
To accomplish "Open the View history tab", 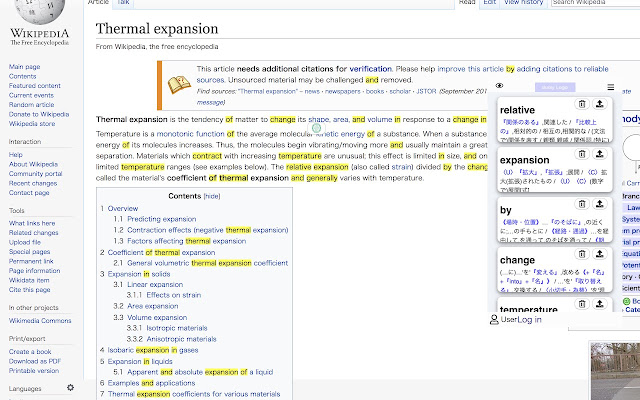I will click(x=523, y=2).
